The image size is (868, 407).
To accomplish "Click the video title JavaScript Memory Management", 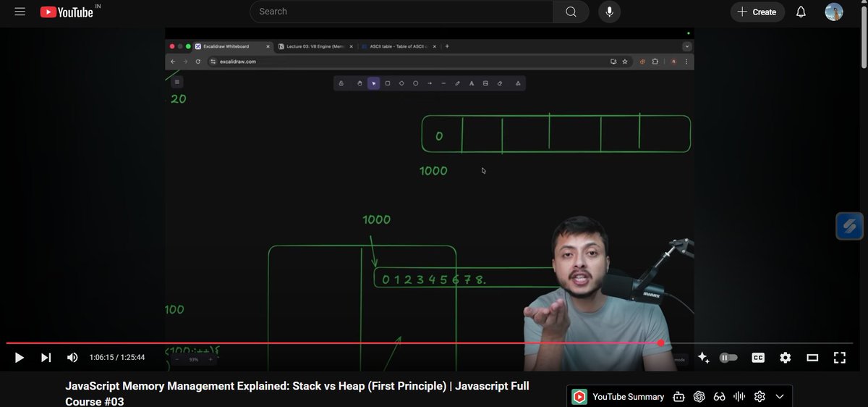I will (297, 393).
